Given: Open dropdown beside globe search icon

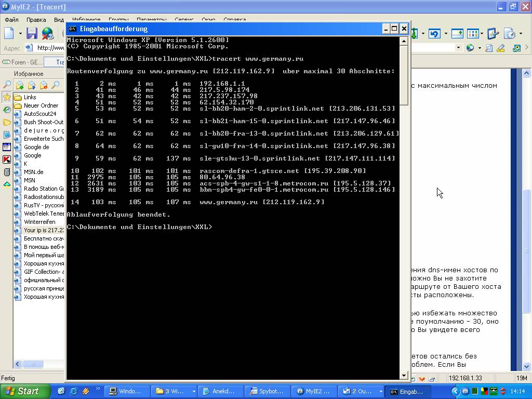Looking at the screenshot, I should point(480,48).
